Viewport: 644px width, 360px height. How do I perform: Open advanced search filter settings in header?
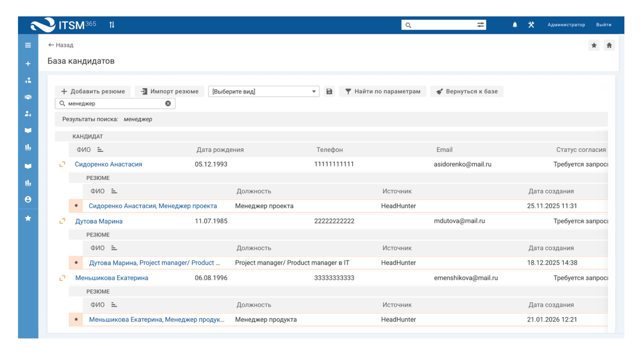tap(480, 25)
